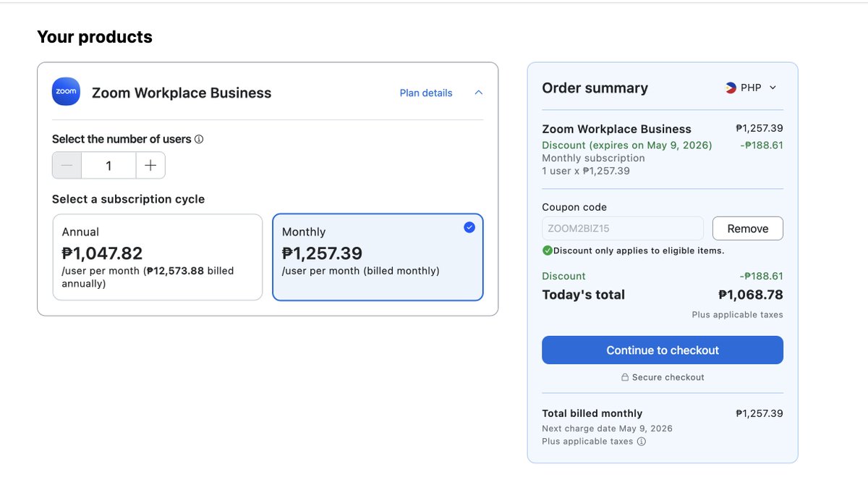Image resolution: width=868 pixels, height=488 pixels.
Task: Click the Secure checkout lock icon
Action: 625,377
